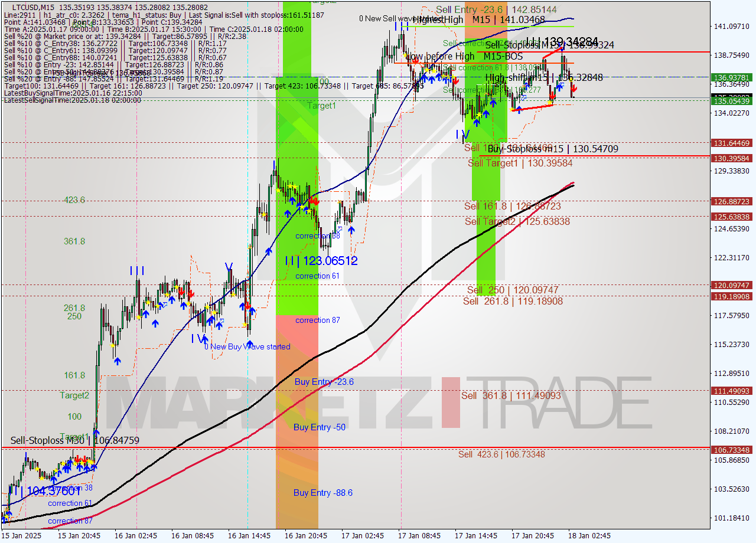Click the '16 Jan 20:45' time axis label
This screenshot has width=756, height=543.
[x=307, y=536]
